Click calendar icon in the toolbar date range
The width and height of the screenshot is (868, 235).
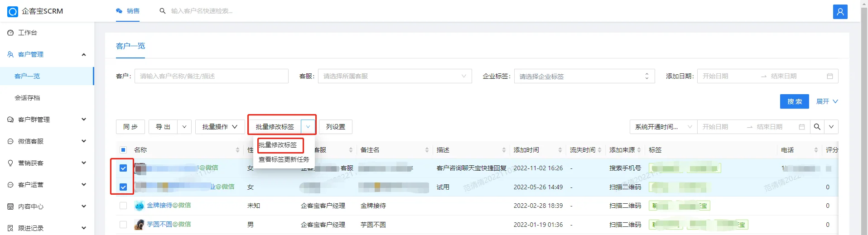pyautogui.click(x=802, y=127)
